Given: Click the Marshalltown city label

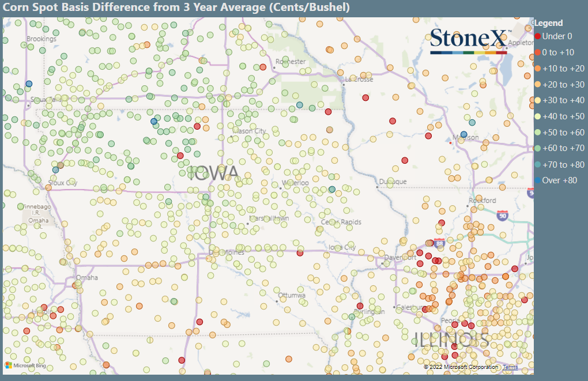Looking at the screenshot, I should point(269,218).
